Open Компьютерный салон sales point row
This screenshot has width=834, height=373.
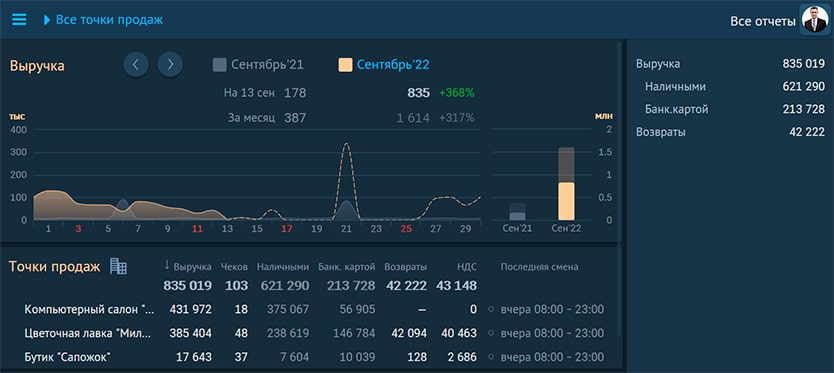tap(314, 310)
